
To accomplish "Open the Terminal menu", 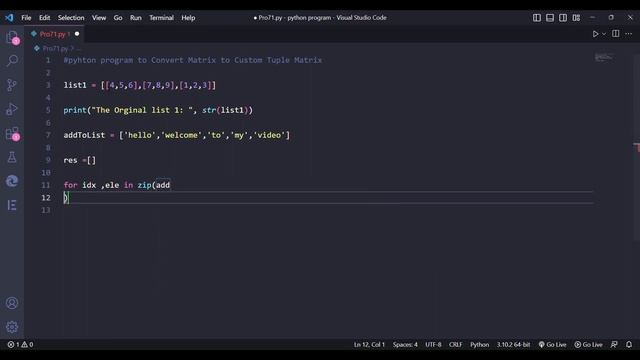I will 161,18.
